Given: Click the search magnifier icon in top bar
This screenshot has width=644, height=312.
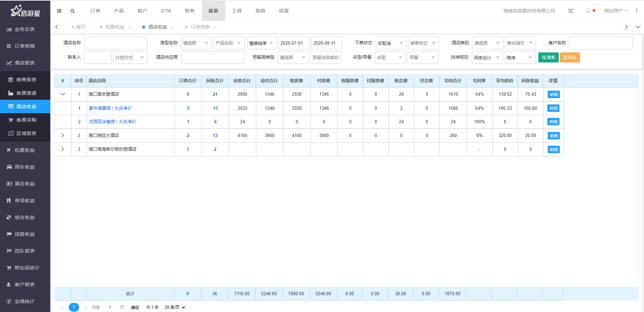Looking at the screenshot, I should (x=72, y=11).
